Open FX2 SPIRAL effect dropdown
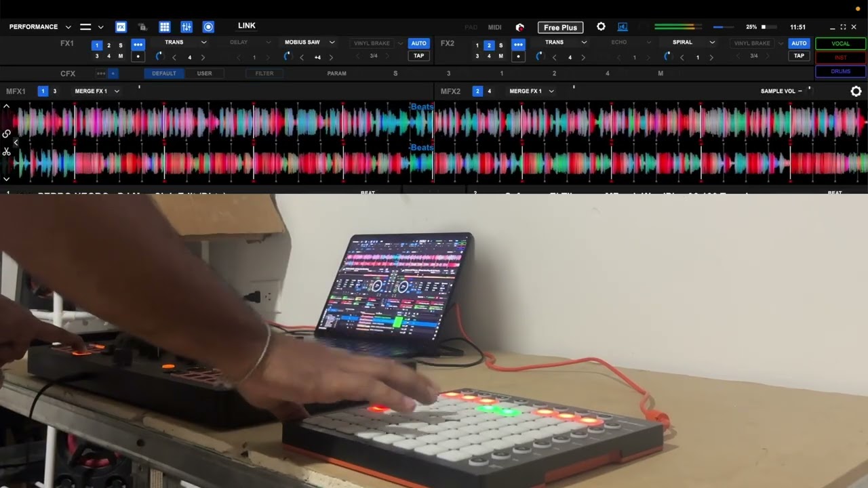Image resolution: width=868 pixels, height=488 pixels. pyautogui.click(x=712, y=42)
